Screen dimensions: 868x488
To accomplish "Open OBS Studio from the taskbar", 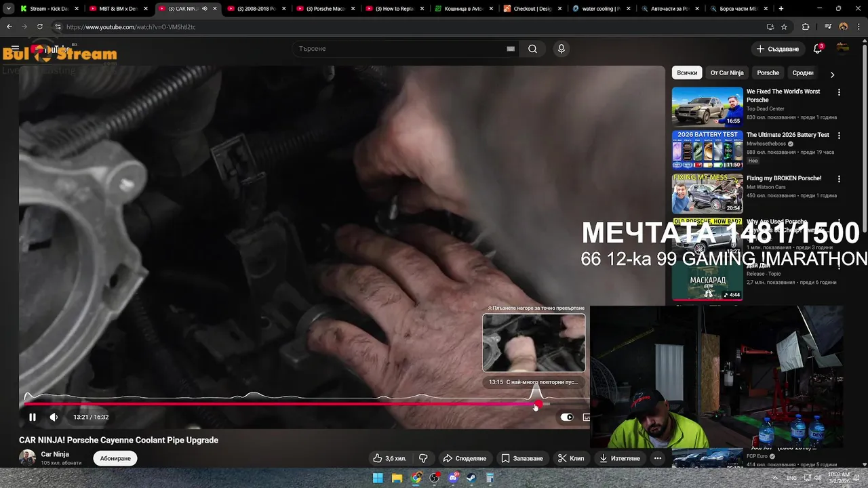I will tap(435, 478).
